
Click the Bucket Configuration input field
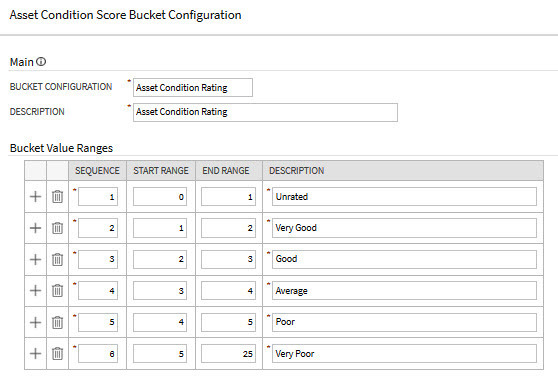[x=193, y=88]
